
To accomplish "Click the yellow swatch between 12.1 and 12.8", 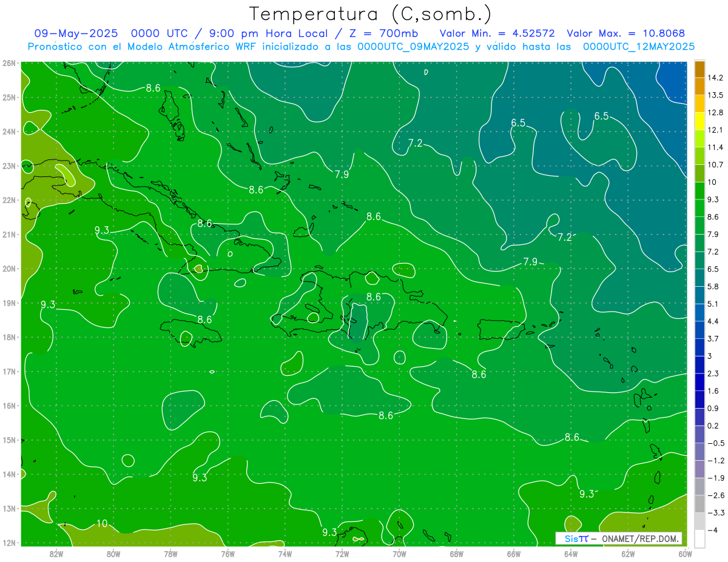I will [699, 121].
